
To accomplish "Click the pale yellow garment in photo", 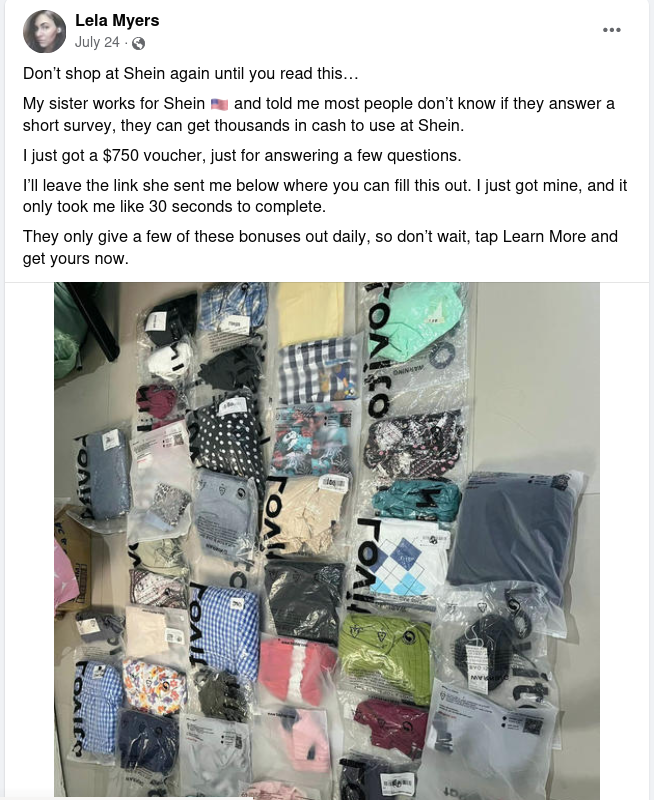I will [311, 313].
